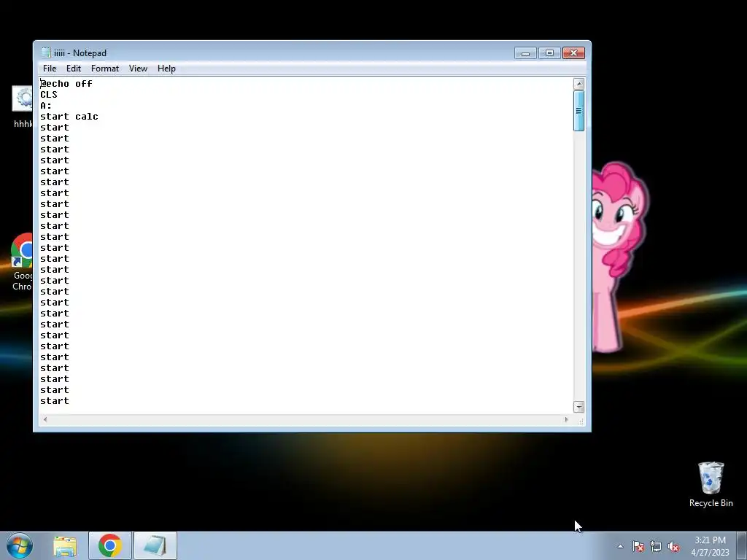Viewport: 747px width, 560px height.
Task: Click the Show desktop strip
Action: tap(742, 545)
